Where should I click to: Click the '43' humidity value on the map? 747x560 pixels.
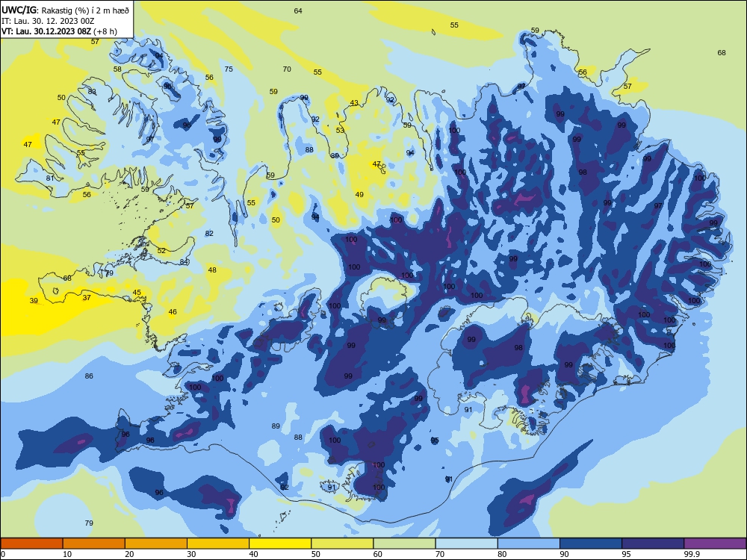[x=354, y=103]
